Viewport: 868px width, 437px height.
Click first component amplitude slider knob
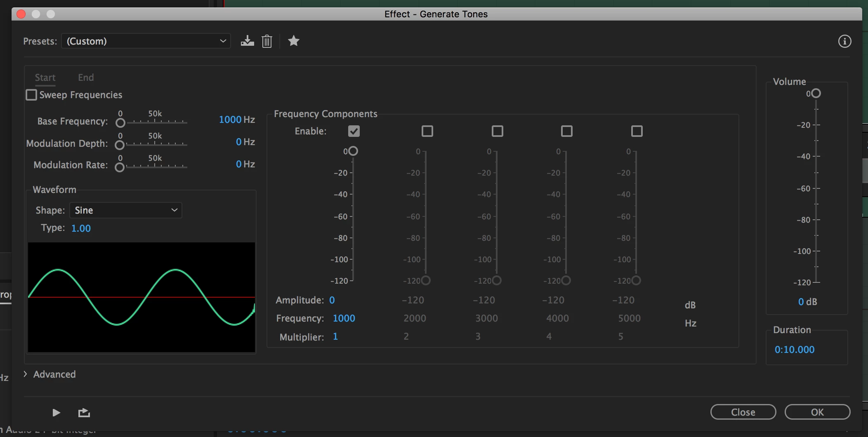pyautogui.click(x=353, y=151)
